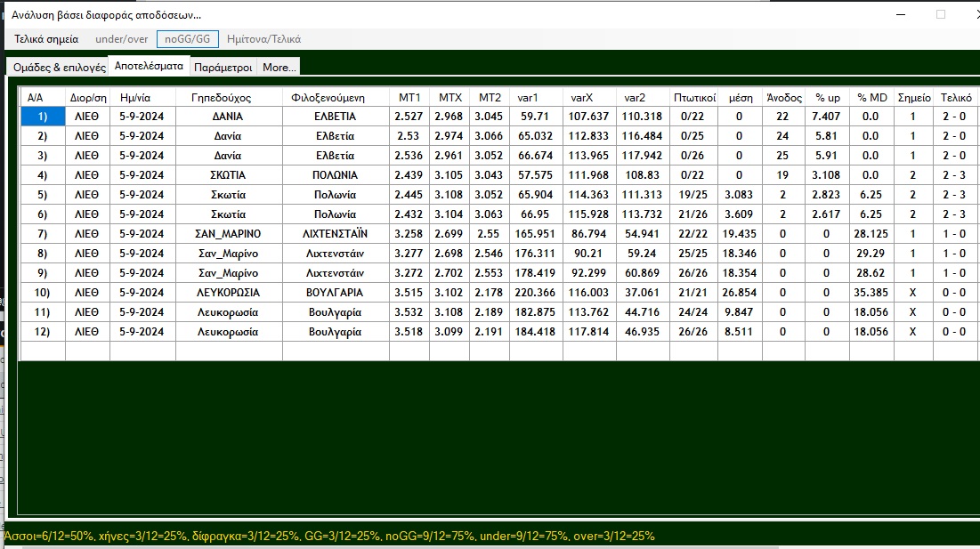Open the noGG/GG tab
The height and width of the screenshot is (549, 980).
(188, 39)
